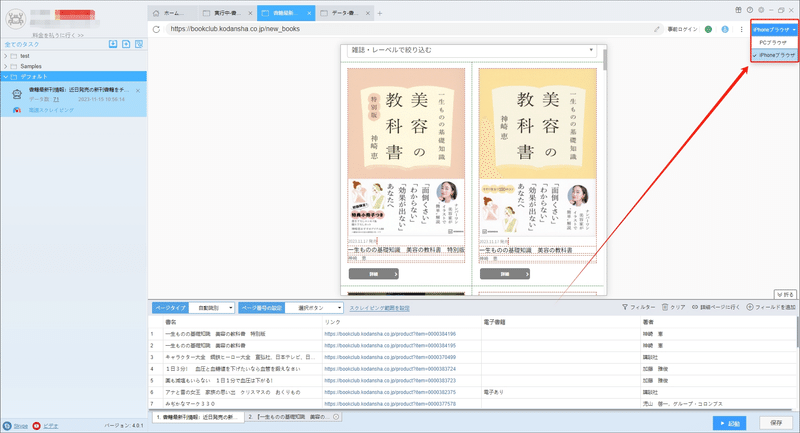Click the フィルター funnel option

coord(638,307)
